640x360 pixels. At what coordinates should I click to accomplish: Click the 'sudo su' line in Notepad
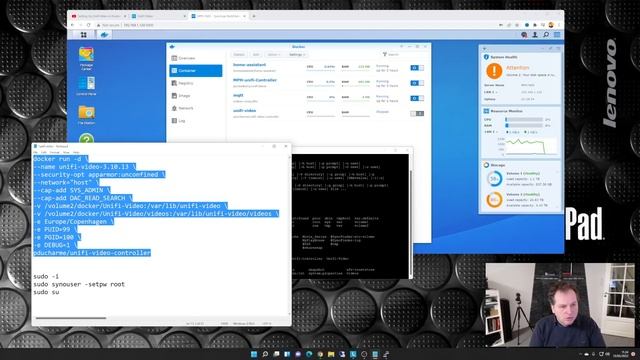[46, 292]
